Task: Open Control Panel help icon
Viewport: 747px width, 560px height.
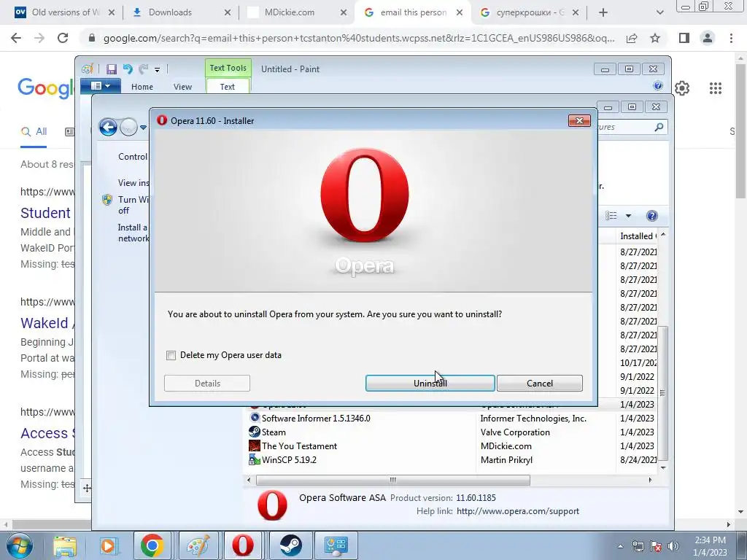Action: click(652, 216)
